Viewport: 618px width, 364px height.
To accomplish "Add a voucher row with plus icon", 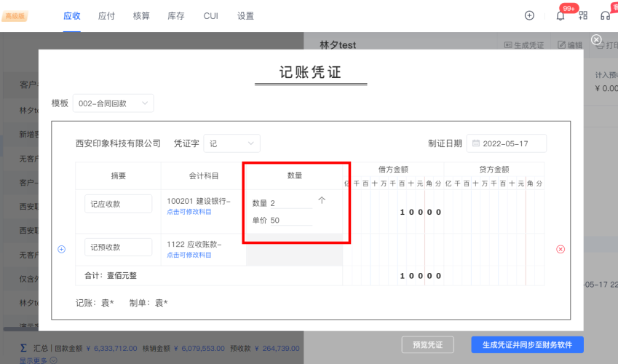I will 61,249.
